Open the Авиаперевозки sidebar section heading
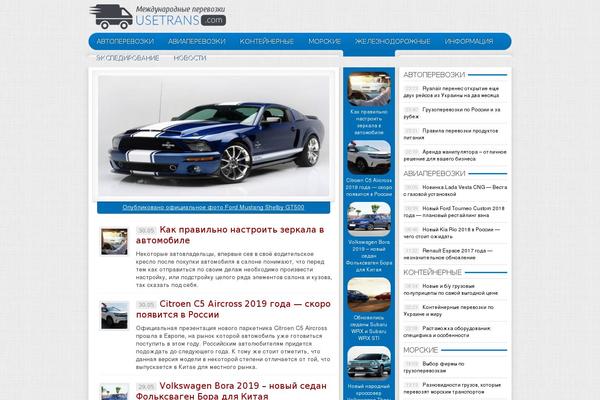 434,174
